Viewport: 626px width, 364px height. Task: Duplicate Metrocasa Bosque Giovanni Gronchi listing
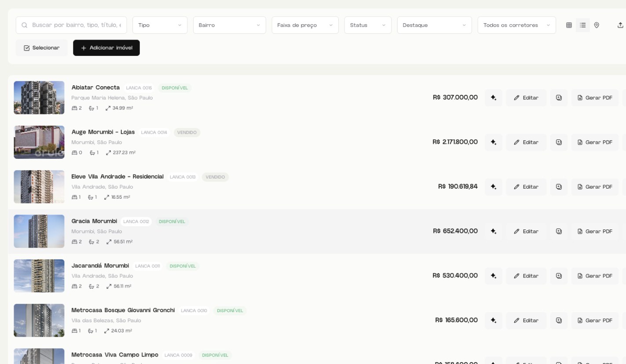[559, 320]
